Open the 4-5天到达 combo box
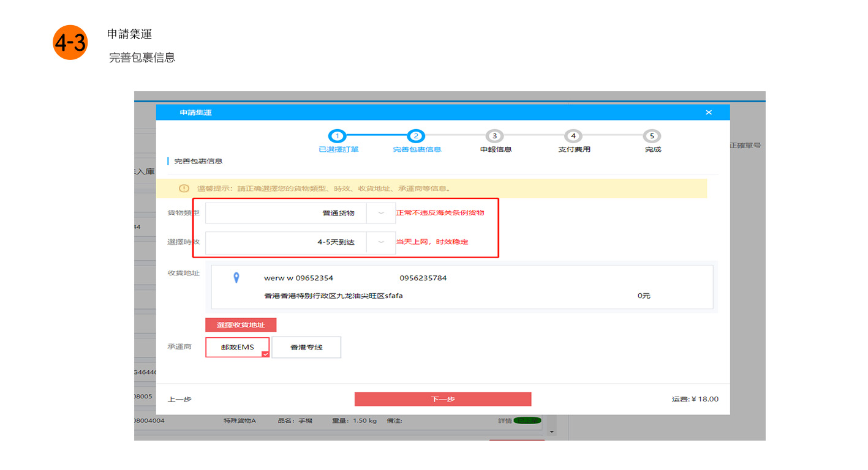Viewport: 868px width, 470px height. coord(285,242)
